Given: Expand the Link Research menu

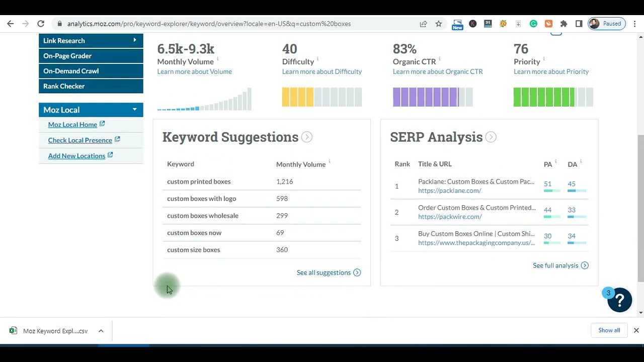Looking at the screenshot, I should click(91, 41).
